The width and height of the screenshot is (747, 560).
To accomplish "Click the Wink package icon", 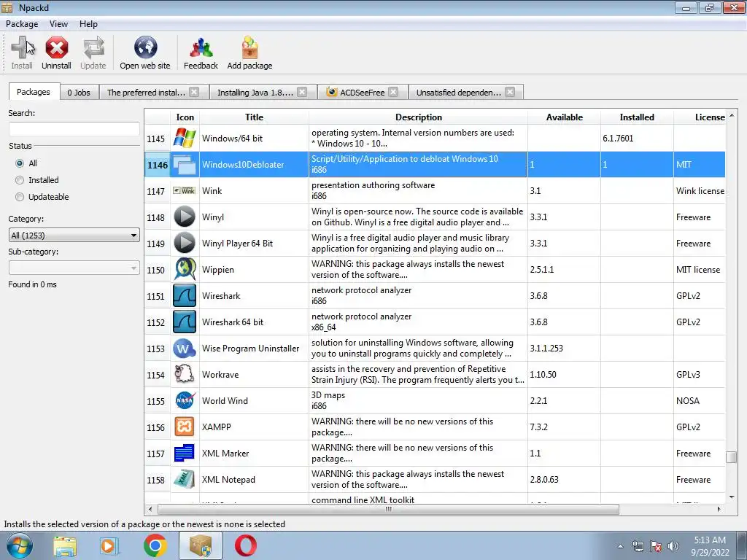I will click(184, 190).
